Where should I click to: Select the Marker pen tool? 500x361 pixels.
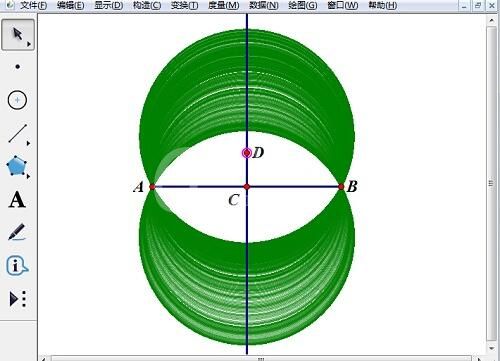(x=17, y=232)
